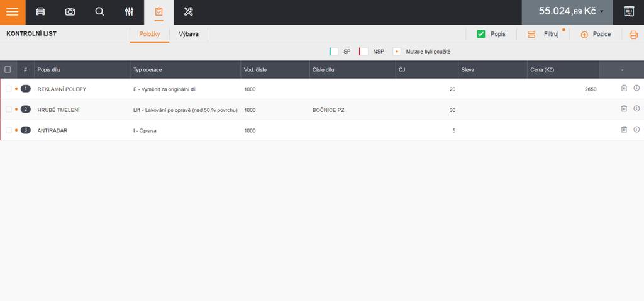Click 'LI1 - Lakování po opravě' operation cell
Image resolution: width=644 pixels, height=301 pixels.
186,110
